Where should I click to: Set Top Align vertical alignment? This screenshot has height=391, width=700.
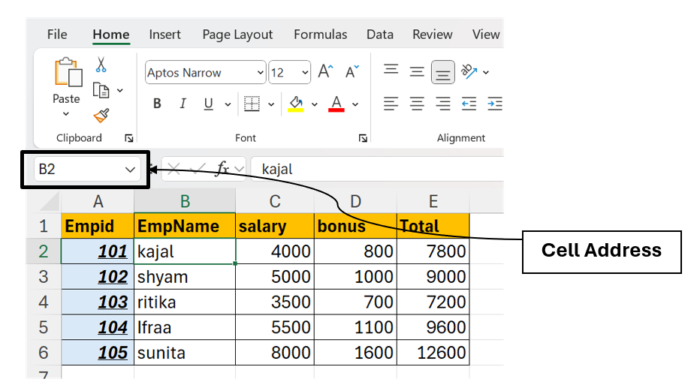391,70
